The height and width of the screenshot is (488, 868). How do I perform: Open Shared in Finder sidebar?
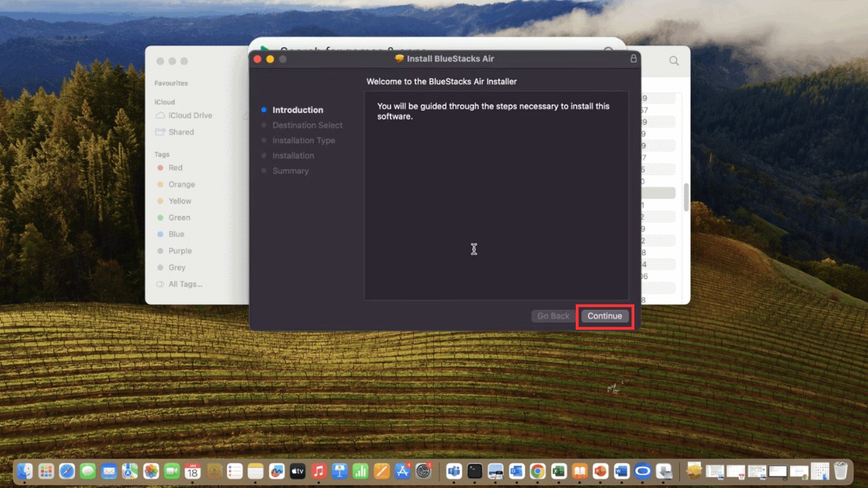pyautogui.click(x=175, y=132)
